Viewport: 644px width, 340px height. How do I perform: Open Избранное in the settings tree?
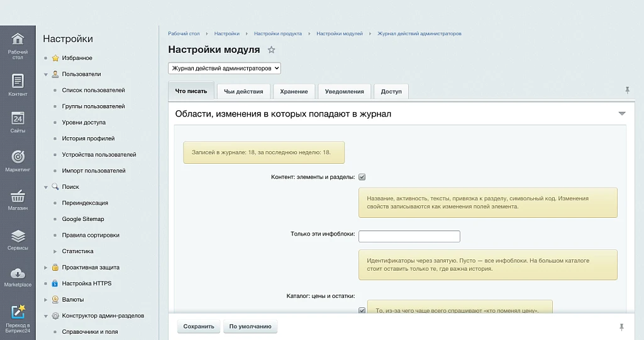77,58
